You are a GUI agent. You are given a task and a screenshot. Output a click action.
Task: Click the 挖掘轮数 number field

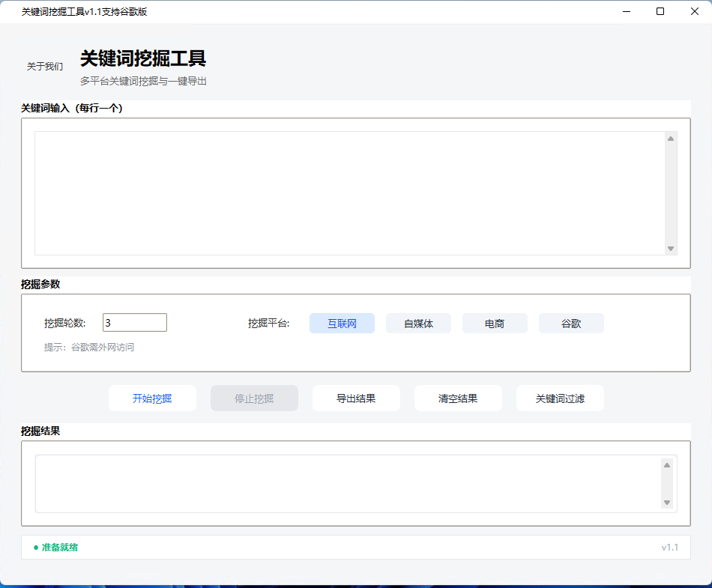[x=135, y=323]
